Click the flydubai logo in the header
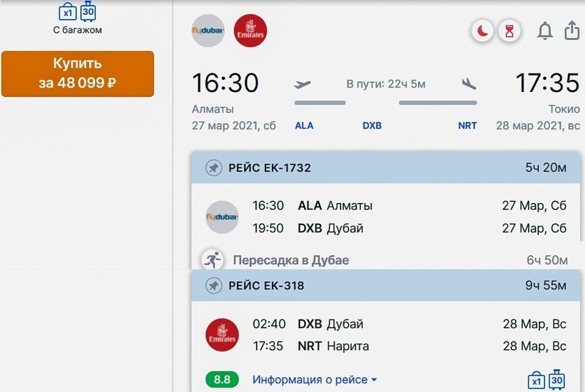Image resolution: width=585 pixels, height=392 pixels. pos(208,31)
